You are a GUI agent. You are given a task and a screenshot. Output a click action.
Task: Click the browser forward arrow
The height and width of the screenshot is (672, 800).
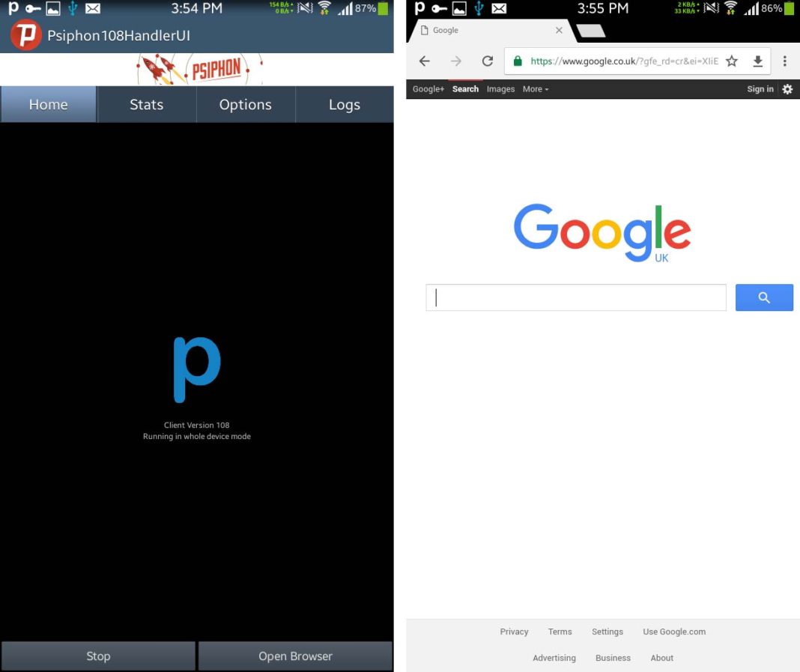click(456, 61)
